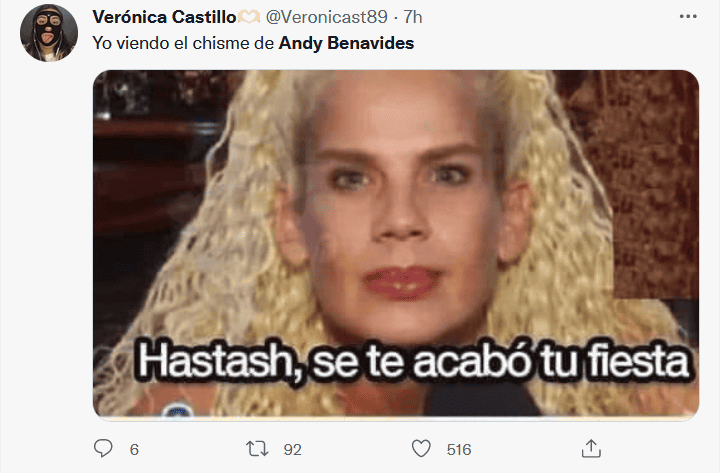This screenshot has height=473, width=727.
Task: Click the red lips in the GIF
Action: [402, 281]
